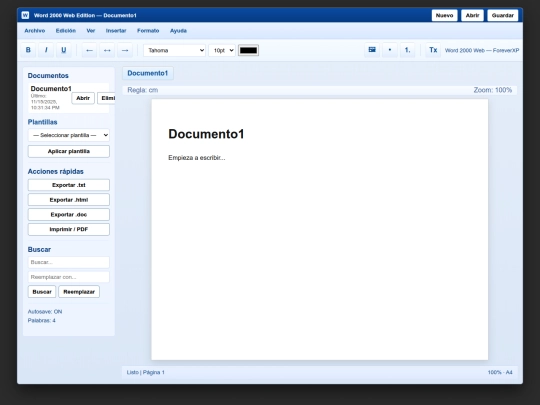Delete Documento1 with the Eliminar button

(106, 98)
